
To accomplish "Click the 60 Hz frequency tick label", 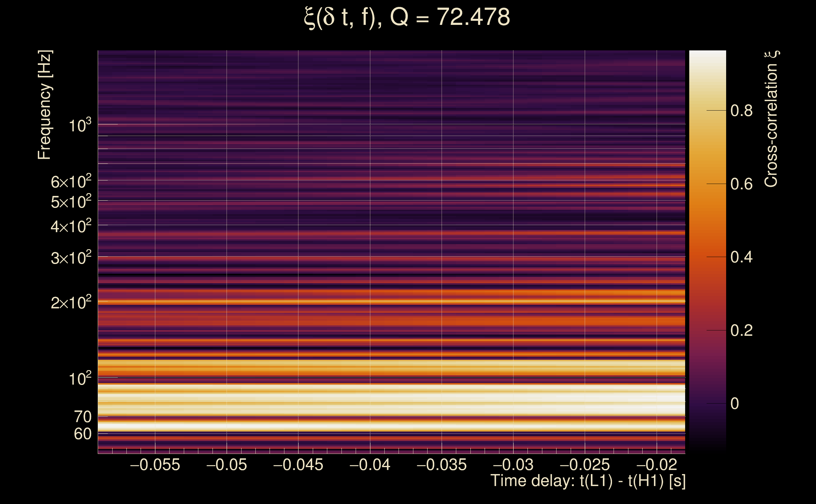I will tap(82, 434).
